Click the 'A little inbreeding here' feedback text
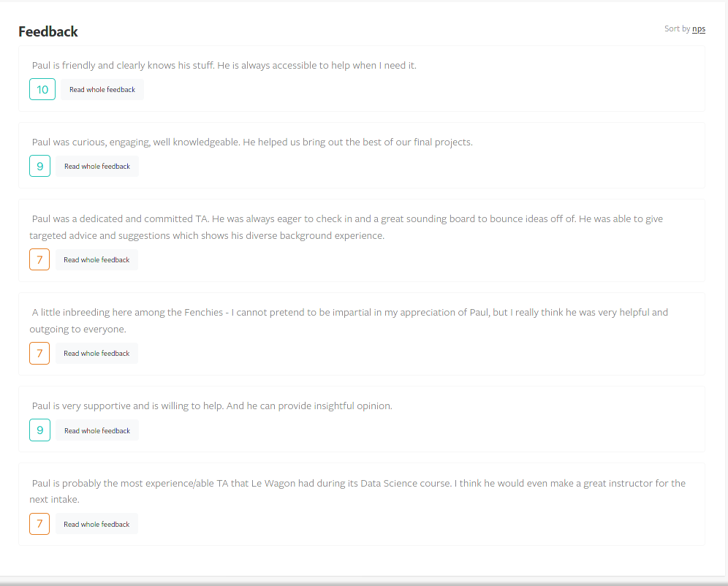This screenshot has height=586, width=728. coord(349,321)
